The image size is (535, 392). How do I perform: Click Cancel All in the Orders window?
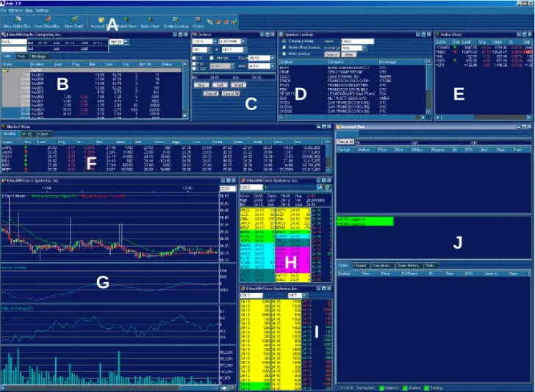[231, 93]
